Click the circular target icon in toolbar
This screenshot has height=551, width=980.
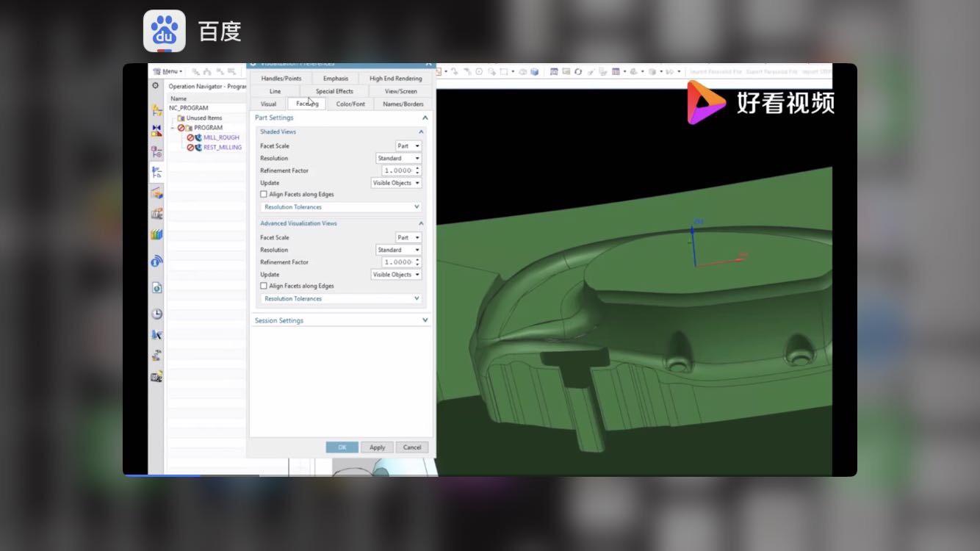479,72
